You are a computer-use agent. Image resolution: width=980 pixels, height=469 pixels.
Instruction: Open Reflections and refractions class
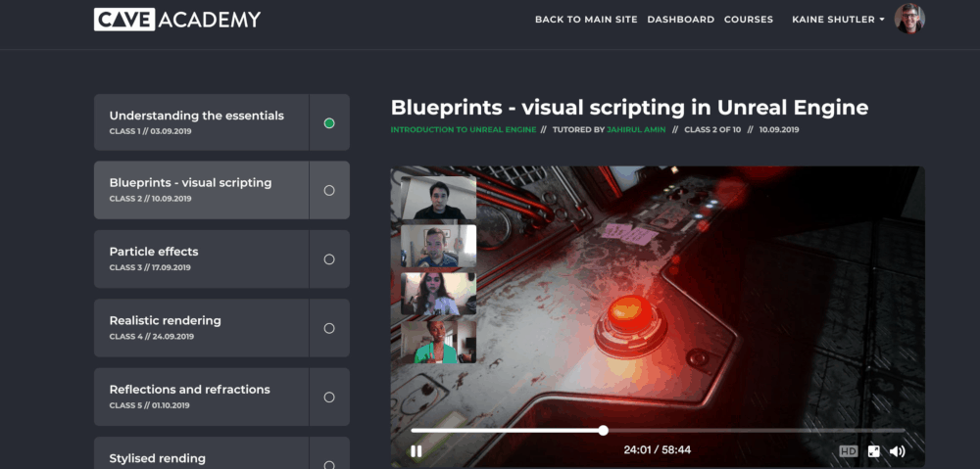pos(201,398)
